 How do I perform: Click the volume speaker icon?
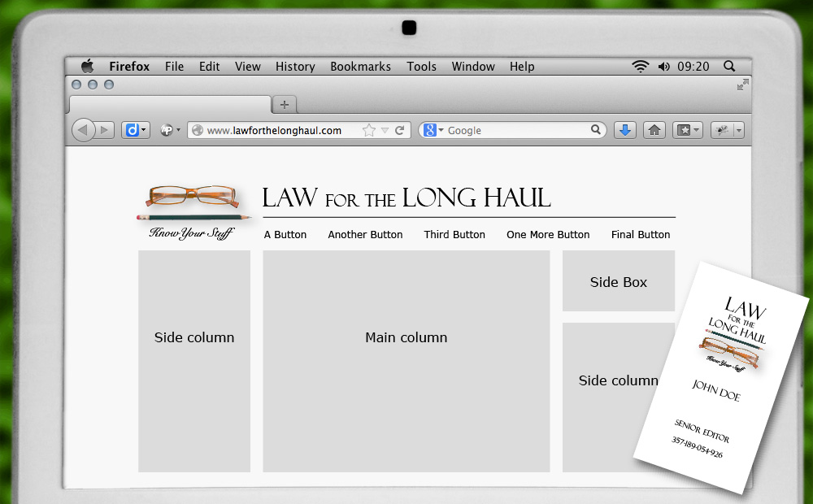(663, 67)
